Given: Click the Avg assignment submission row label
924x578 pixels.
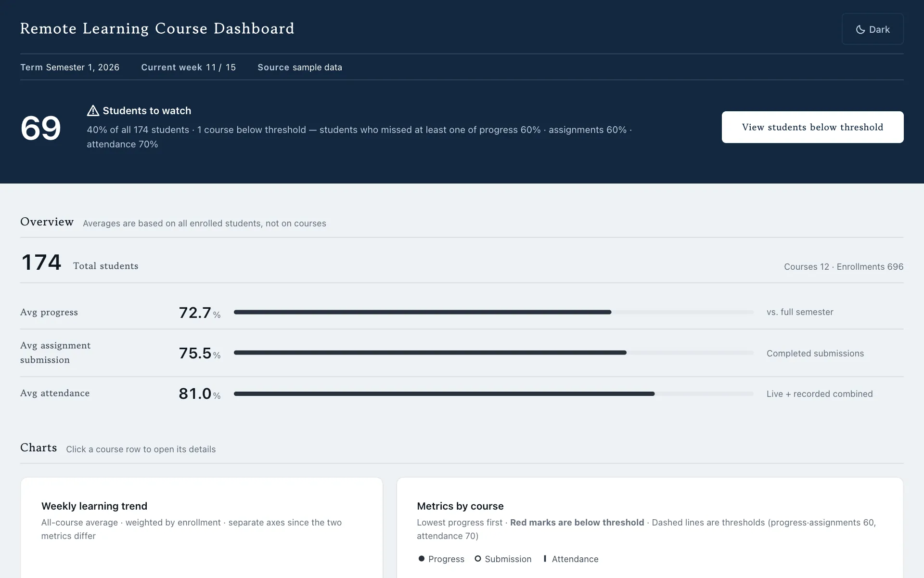Looking at the screenshot, I should click(x=55, y=353).
